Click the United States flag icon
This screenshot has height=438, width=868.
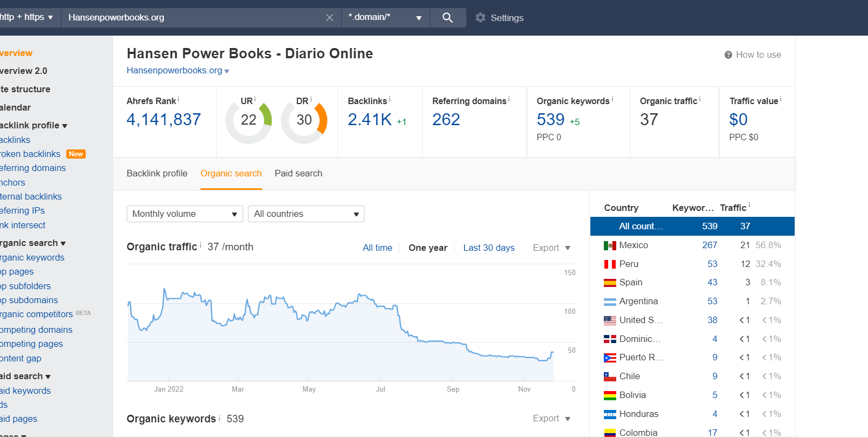610,320
